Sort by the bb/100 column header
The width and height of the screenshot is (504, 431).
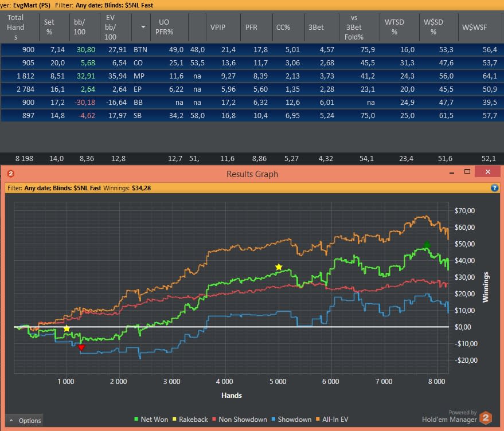[x=79, y=27]
